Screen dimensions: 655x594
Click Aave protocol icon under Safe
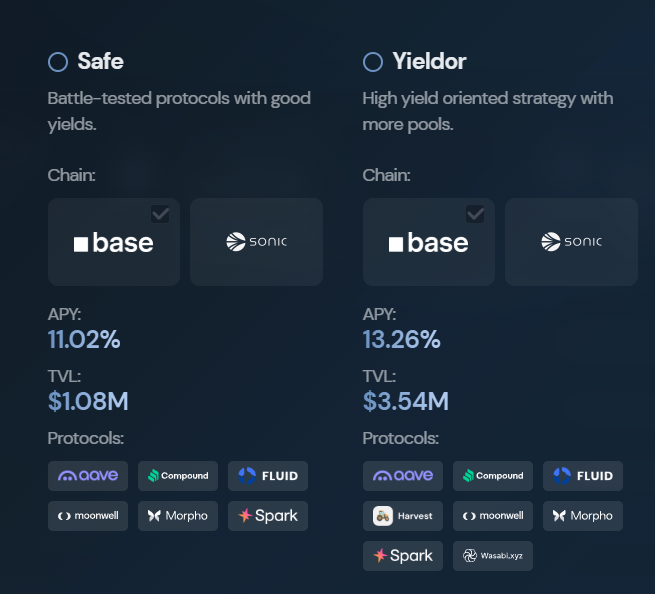(88, 476)
